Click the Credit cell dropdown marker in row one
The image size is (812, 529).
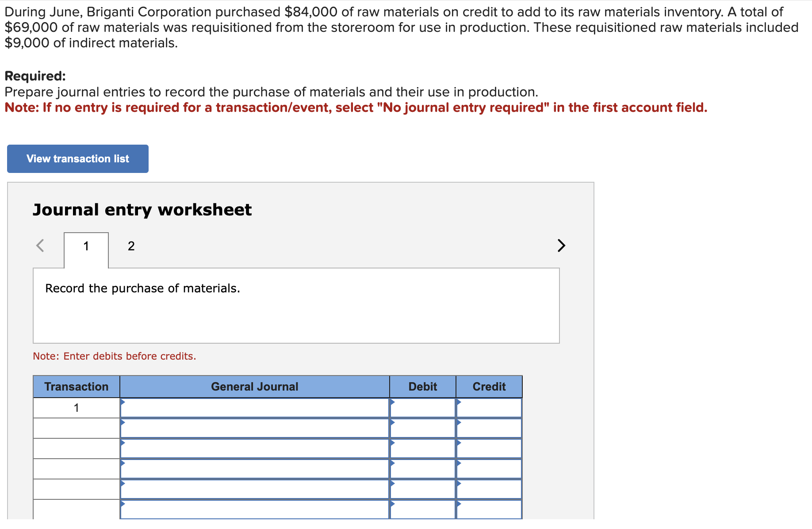tap(459, 402)
